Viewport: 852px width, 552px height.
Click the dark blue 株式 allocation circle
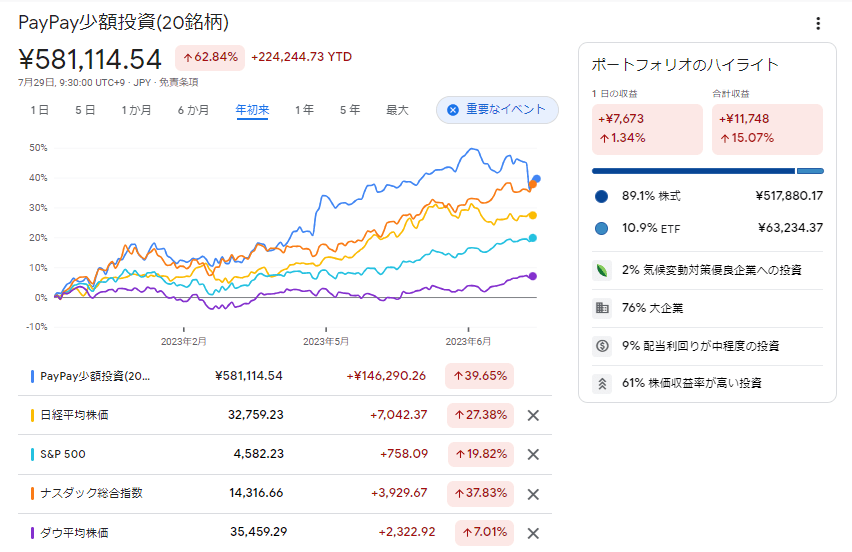(602, 196)
